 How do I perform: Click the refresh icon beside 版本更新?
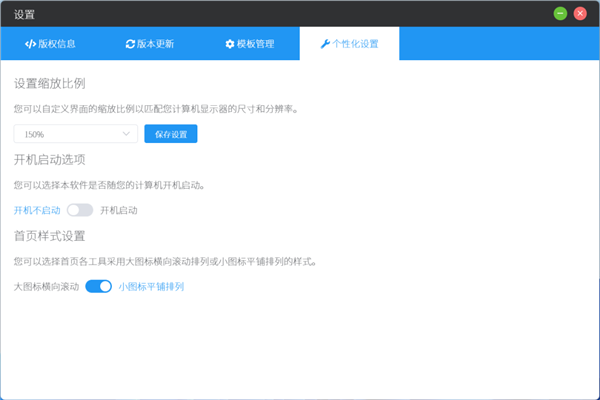coord(130,44)
